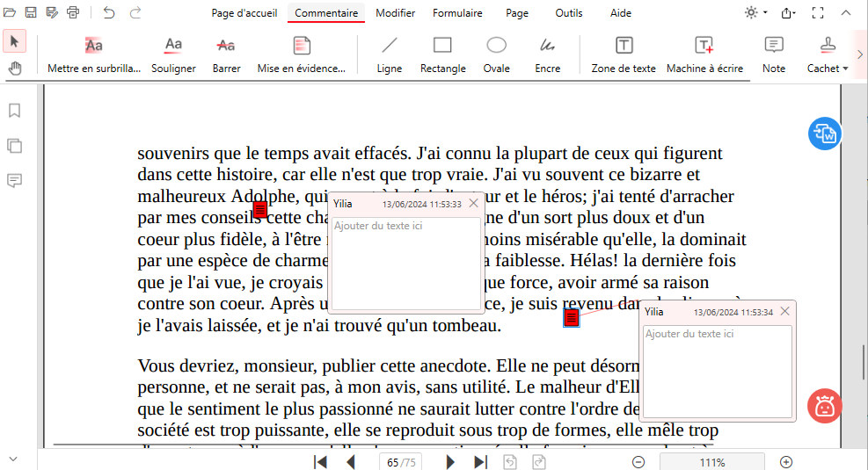The image size is (868, 470).
Task: Undo the last action
Action: coord(109,12)
